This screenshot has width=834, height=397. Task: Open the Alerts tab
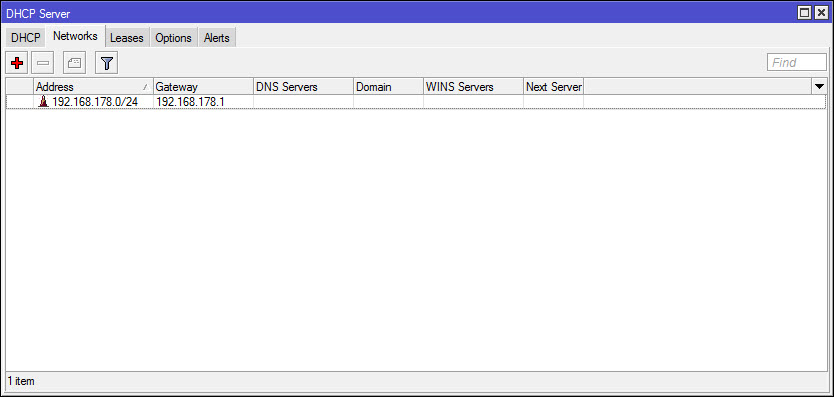pos(216,38)
